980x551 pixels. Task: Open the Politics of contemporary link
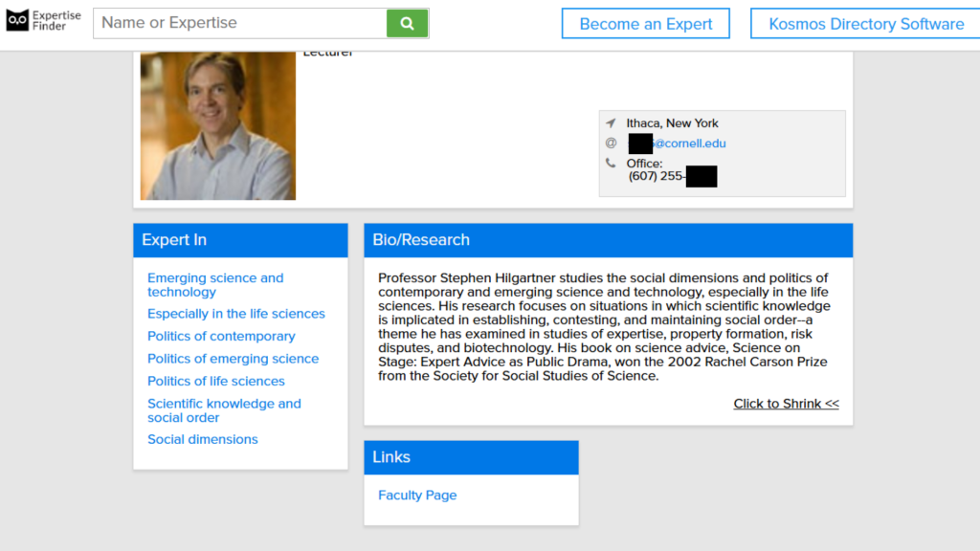tap(221, 336)
